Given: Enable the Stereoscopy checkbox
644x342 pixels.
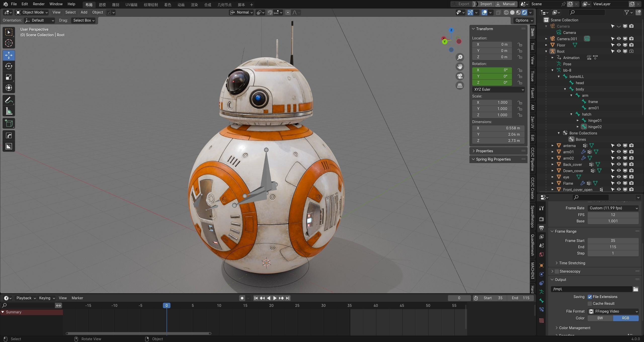Looking at the screenshot, I should coord(557,271).
